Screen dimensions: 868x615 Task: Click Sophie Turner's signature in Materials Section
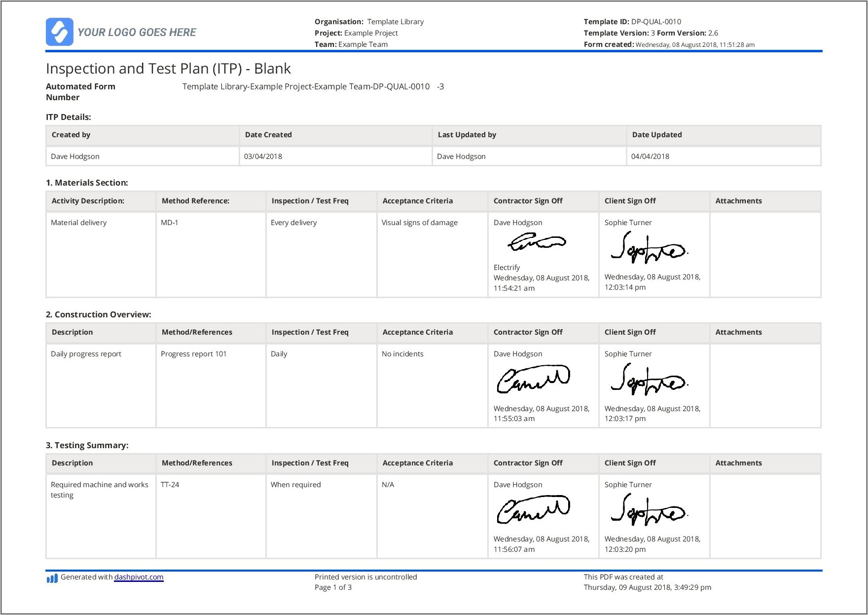[649, 247]
